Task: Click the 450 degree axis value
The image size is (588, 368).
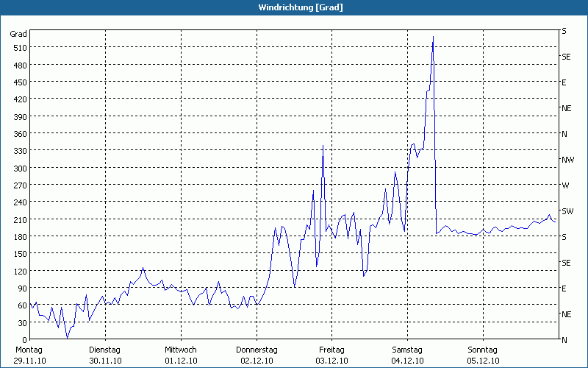Action: [21, 82]
